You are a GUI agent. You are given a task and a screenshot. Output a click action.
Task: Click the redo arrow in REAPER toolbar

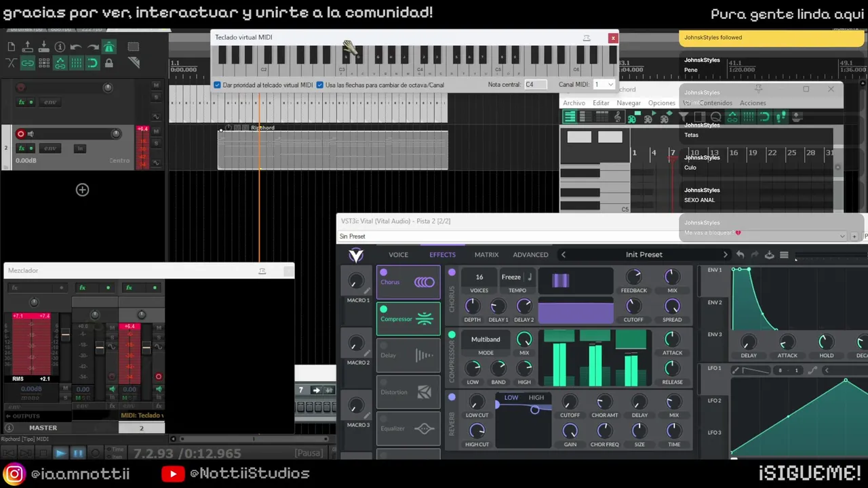point(92,47)
